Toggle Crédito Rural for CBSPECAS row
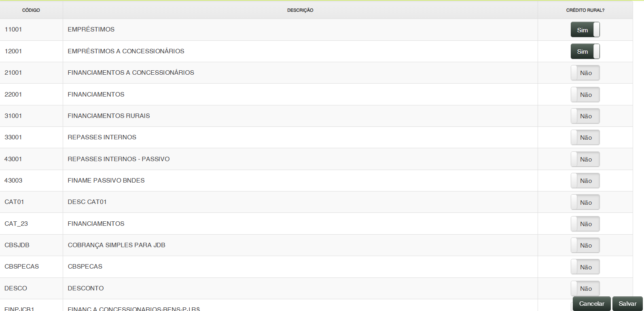 coord(585,267)
